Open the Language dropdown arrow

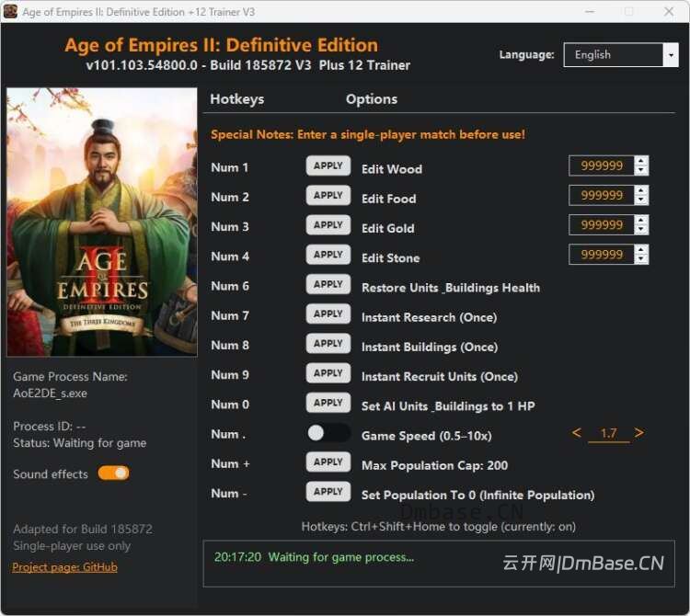[x=671, y=55]
